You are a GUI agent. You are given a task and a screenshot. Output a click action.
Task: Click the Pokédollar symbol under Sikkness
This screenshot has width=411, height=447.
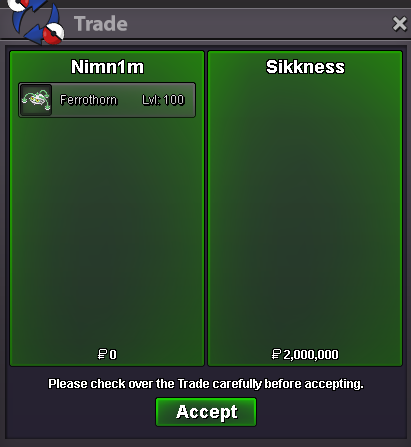click(276, 354)
